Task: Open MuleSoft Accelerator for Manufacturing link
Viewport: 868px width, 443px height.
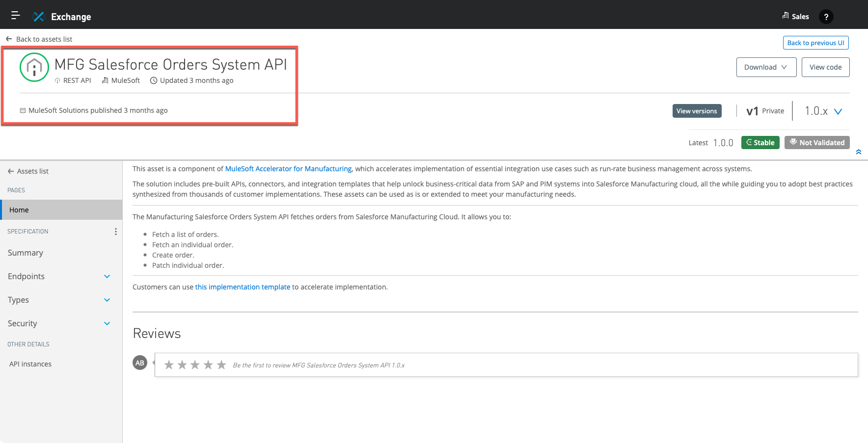Action: click(288, 169)
